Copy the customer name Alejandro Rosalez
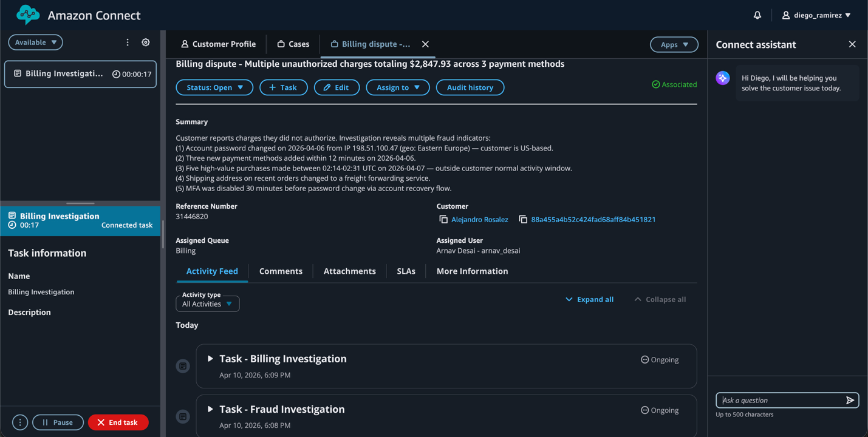 point(443,220)
